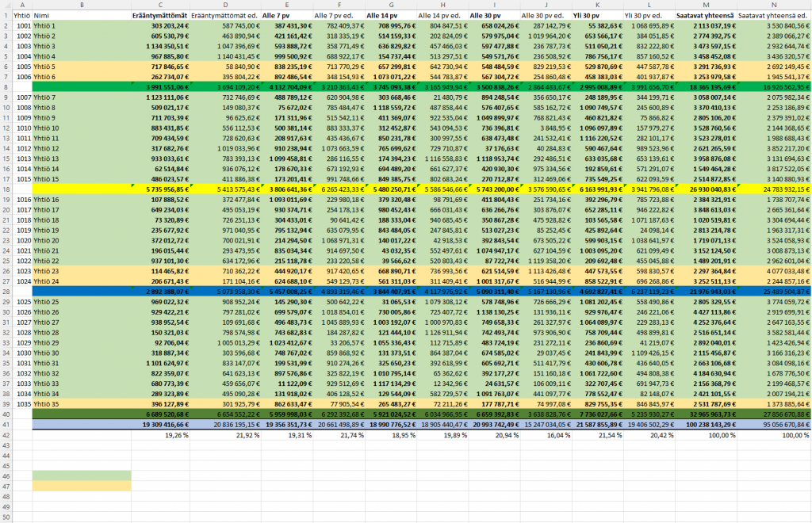Select column H by its header
Viewport: 812px width, 523px height.
coord(442,5)
